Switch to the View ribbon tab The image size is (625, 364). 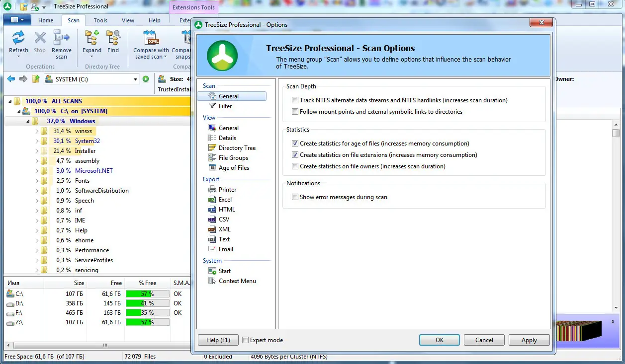tap(128, 20)
